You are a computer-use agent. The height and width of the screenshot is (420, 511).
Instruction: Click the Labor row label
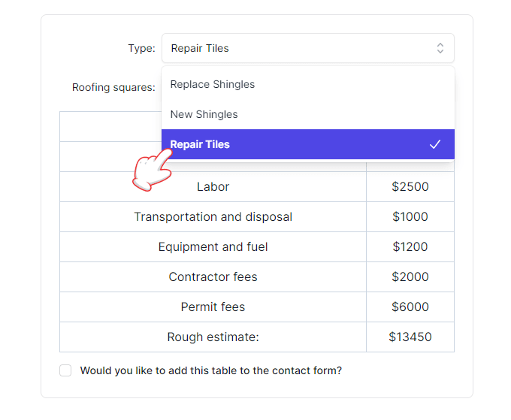[x=213, y=186]
